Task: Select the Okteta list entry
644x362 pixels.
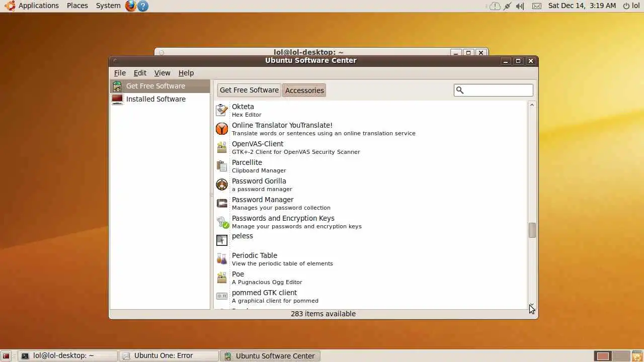Action: 370,110
